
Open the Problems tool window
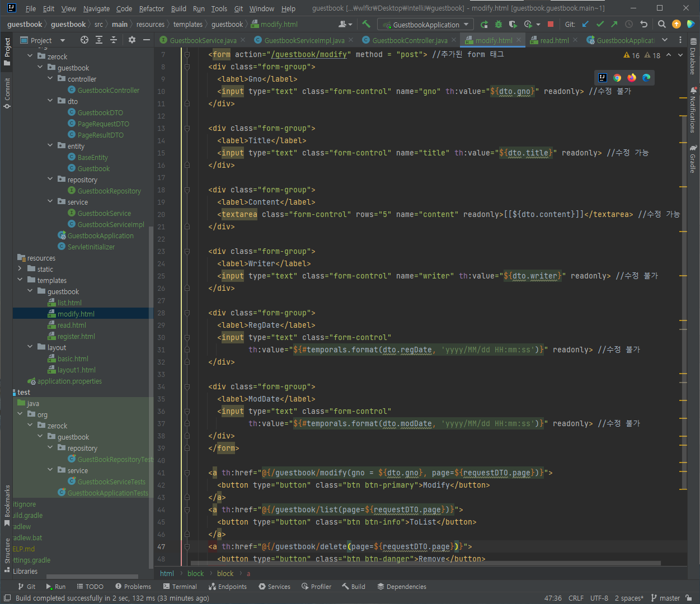pos(133,587)
